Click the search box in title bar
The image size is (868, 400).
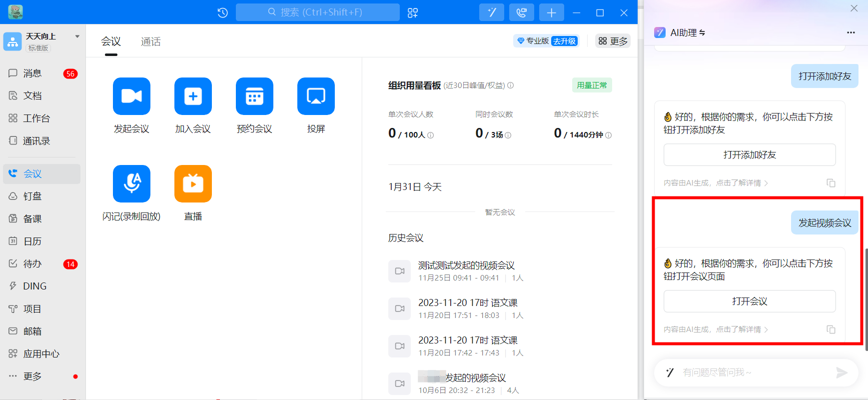point(318,12)
